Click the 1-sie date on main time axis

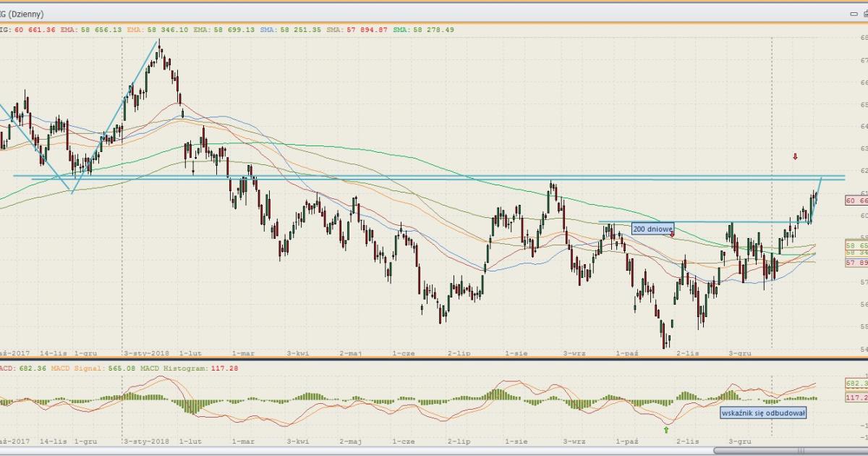[x=516, y=353]
